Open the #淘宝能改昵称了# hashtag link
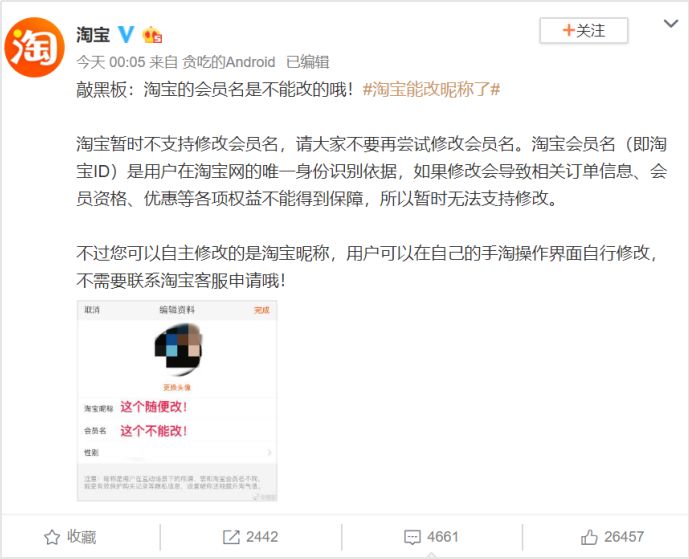 click(432, 90)
